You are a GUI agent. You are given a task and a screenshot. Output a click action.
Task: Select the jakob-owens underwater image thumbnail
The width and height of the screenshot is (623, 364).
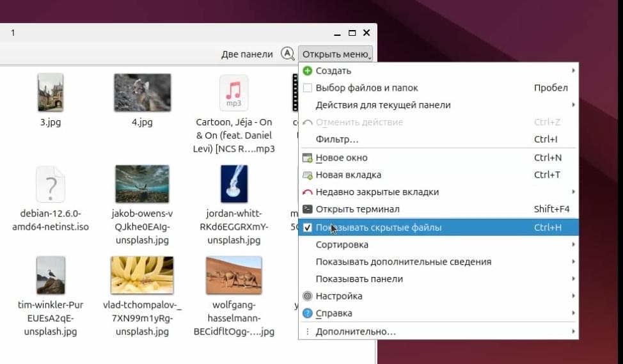(142, 184)
